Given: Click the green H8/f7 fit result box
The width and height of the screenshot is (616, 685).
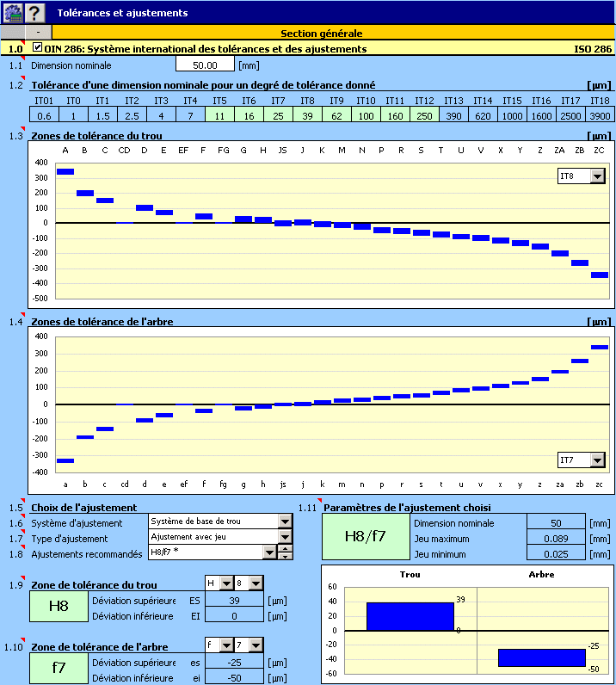Looking at the screenshot, I should tap(365, 537).
